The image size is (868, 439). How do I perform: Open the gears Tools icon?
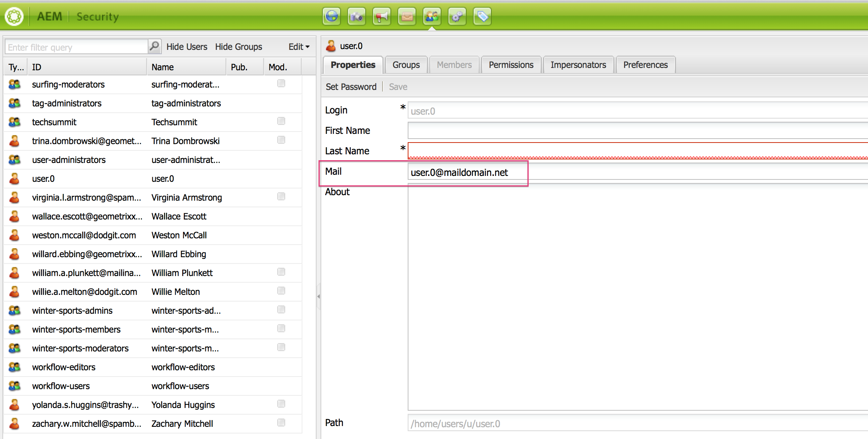[457, 16]
